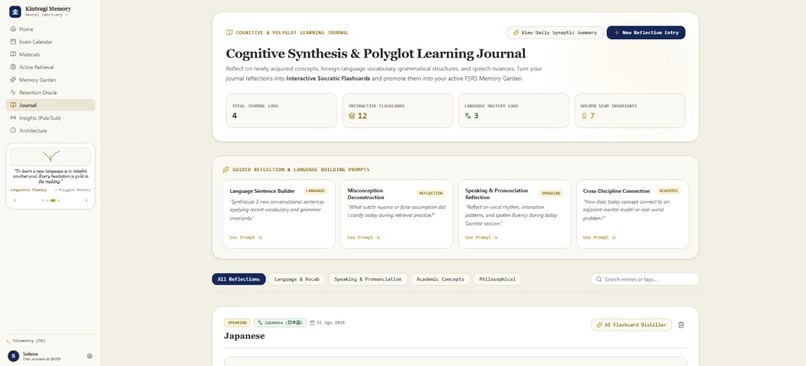Click the Japanese entry title
This screenshot has height=366, width=806.
point(244,336)
